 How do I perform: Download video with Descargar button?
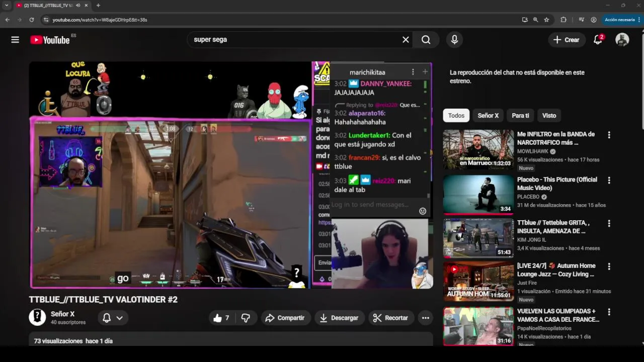tap(339, 318)
